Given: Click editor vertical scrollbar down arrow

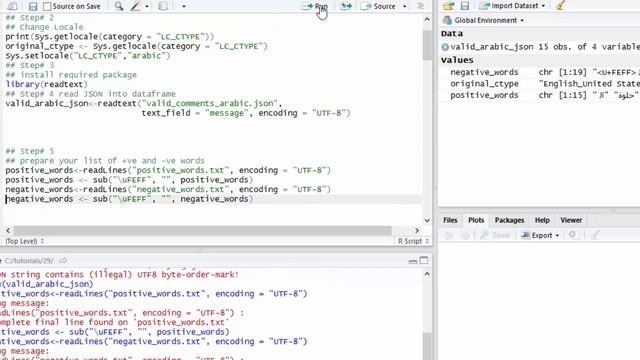Looking at the screenshot, I should (427, 220).
